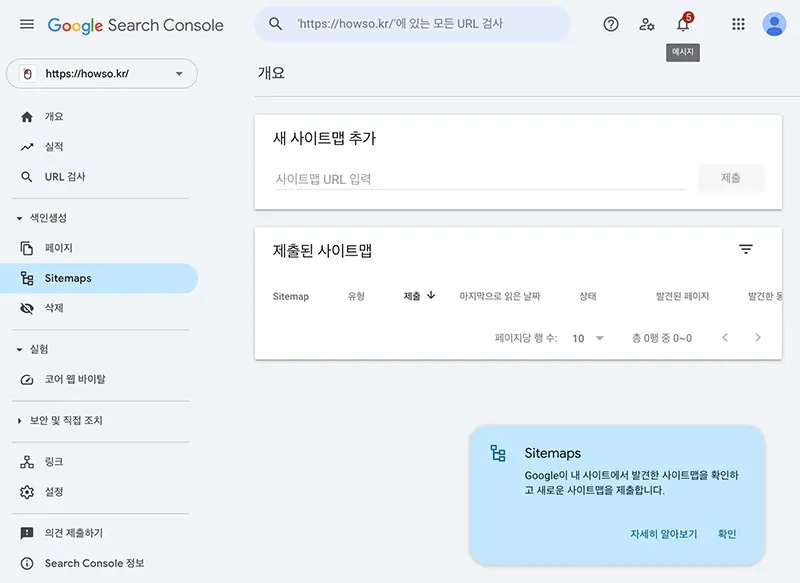Click the sitemap tree icon in sidebar
This screenshot has width=800, height=583.
click(27, 278)
